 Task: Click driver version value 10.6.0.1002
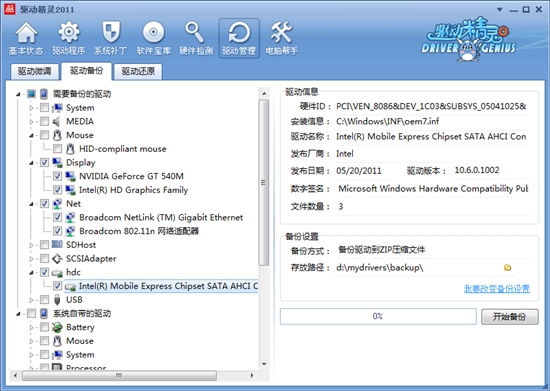click(477, 170)
